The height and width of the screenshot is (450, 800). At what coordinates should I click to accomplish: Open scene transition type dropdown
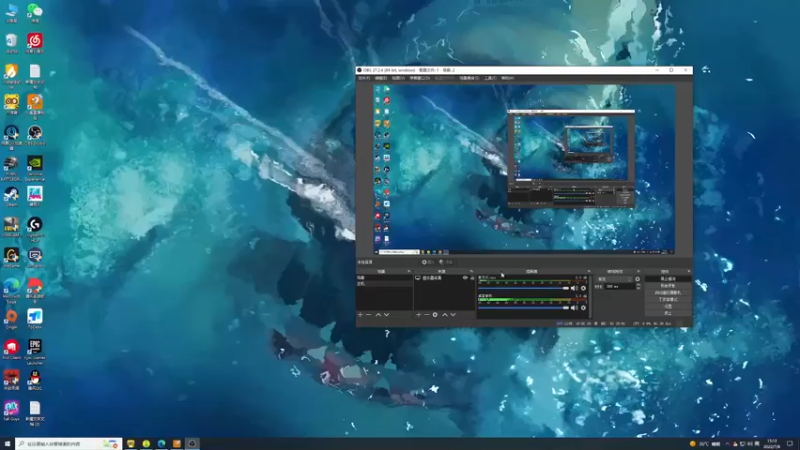coord(615,279)
